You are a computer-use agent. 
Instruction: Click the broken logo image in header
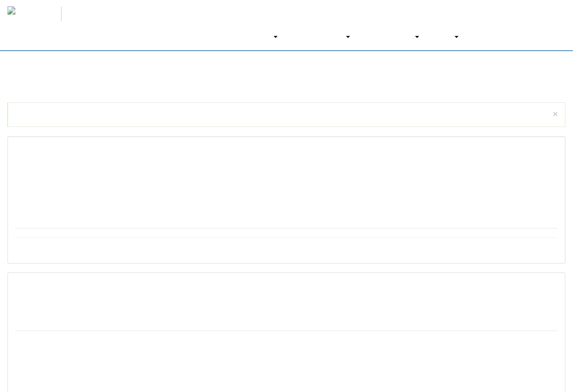[x=11, y=11]
